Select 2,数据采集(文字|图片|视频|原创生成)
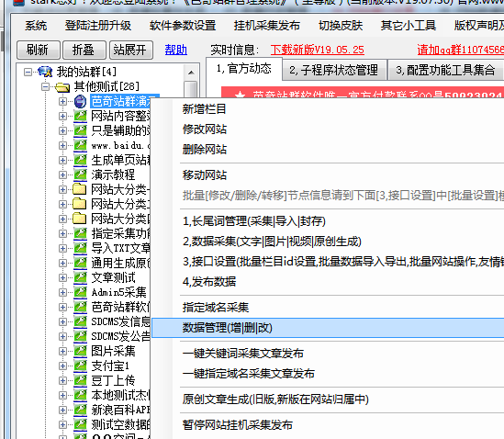The image size is (504, 439). pos(272,242)
